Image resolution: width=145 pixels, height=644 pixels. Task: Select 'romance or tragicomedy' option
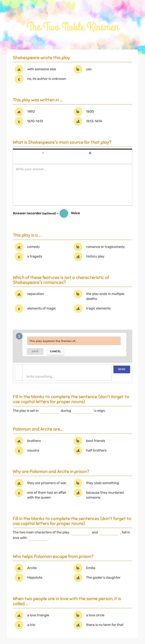click(78, 247)
